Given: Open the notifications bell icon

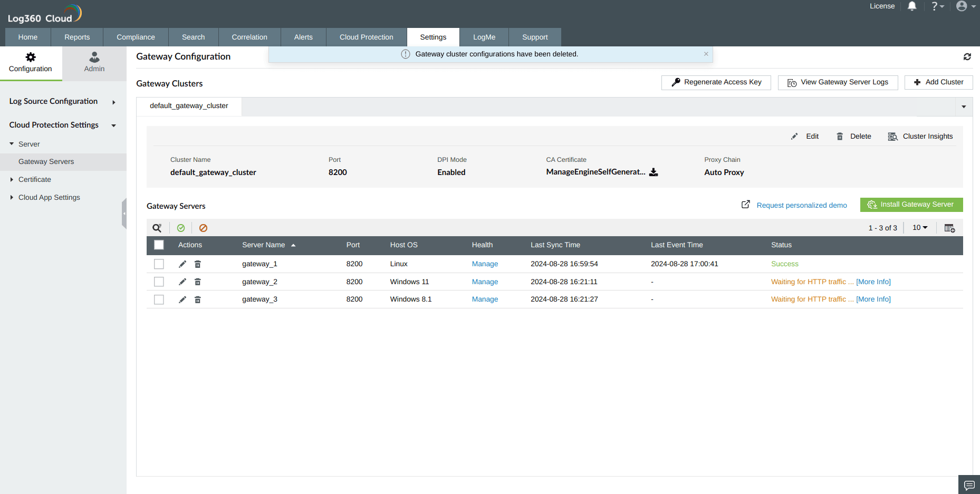Looking at the screenshot, I should pyautogui.click(x=912, y=6).
